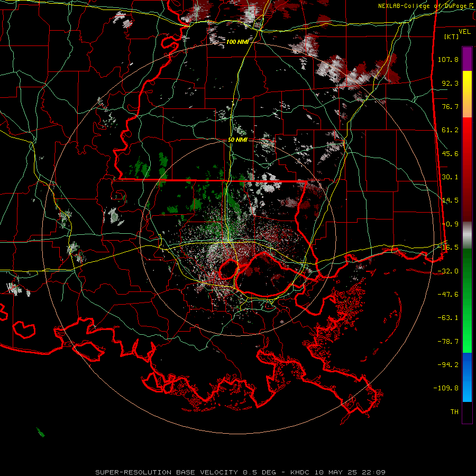Click the [KT] units label

tap(452, 36)
